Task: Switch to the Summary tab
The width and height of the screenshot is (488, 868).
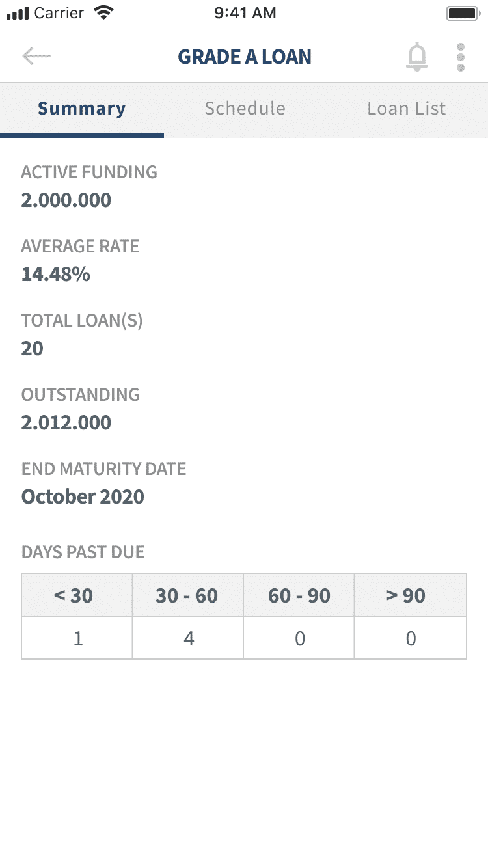Action: pos(82,109)
